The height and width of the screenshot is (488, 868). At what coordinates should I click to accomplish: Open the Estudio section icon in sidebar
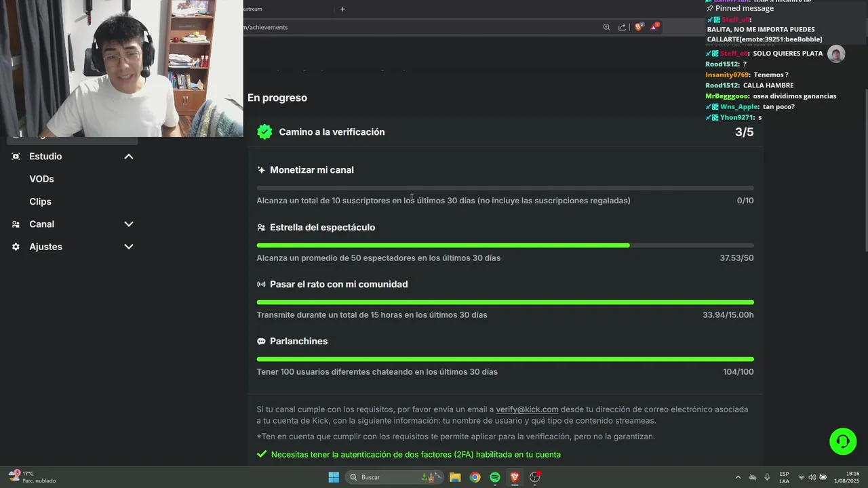[x=16, y=157]
